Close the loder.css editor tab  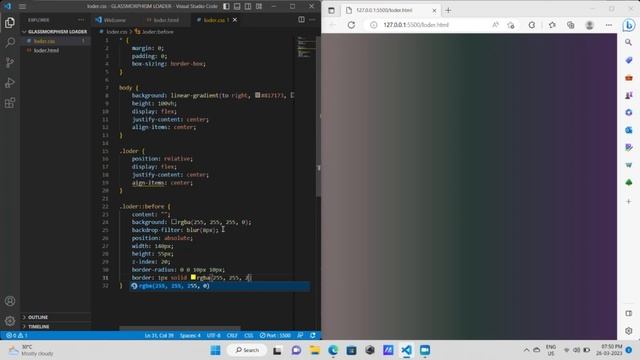pyautogui.click(x=235, y=20)
